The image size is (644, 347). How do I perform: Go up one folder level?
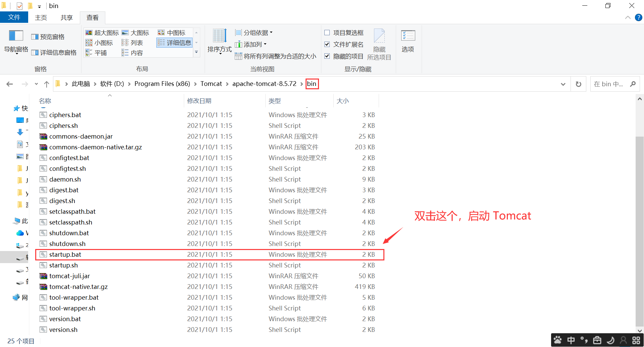click(47, 84)
